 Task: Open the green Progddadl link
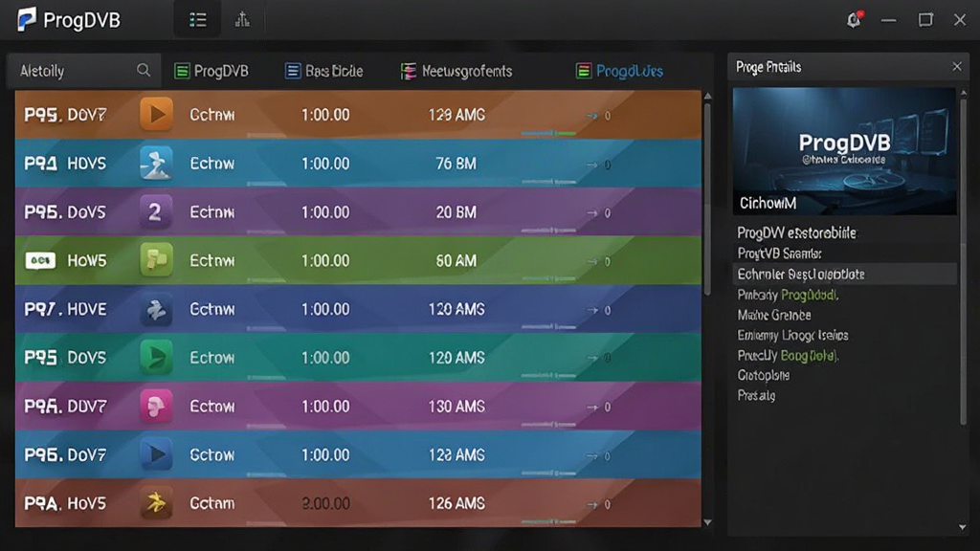click(x=810, y=295)
